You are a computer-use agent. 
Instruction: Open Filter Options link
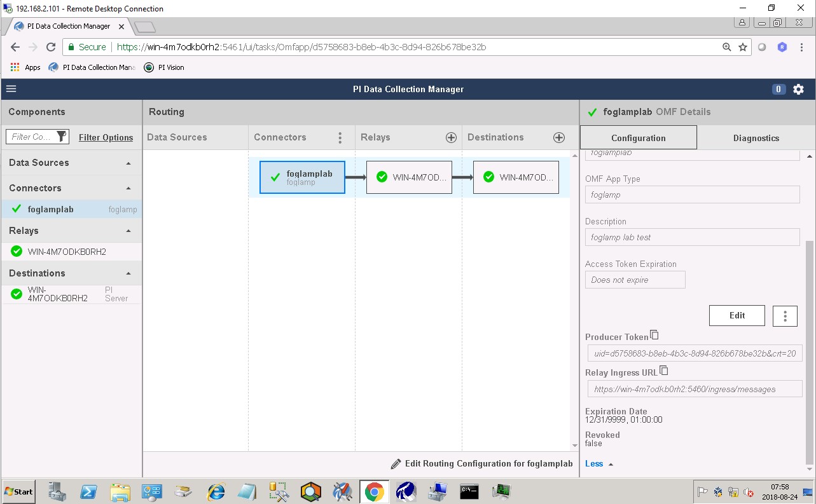pyautogui.click(x=106, y=137)
